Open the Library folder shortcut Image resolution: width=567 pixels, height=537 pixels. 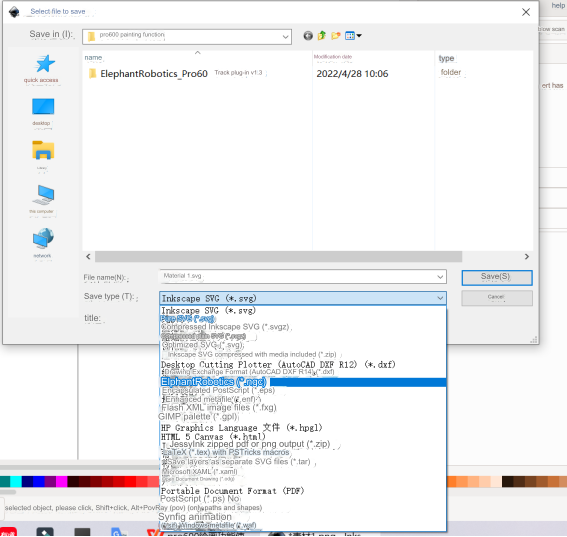[43, 150]
